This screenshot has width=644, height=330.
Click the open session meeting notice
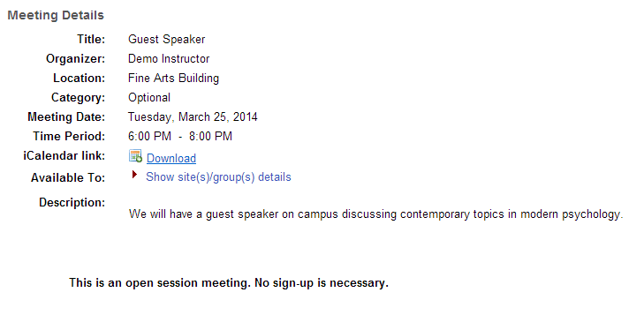coord(229,283)
